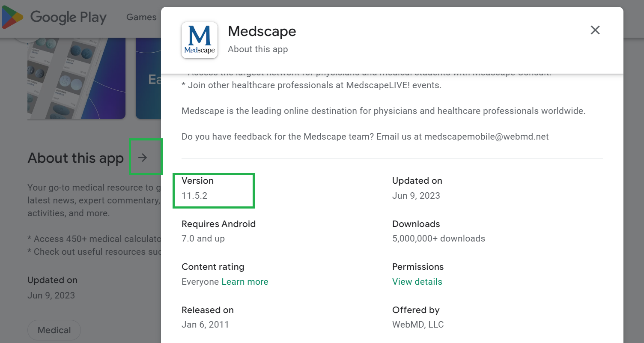Click the 5,000,000+ downloads text
This screenshot has height=343, width=644.
[x=438, y=239]
